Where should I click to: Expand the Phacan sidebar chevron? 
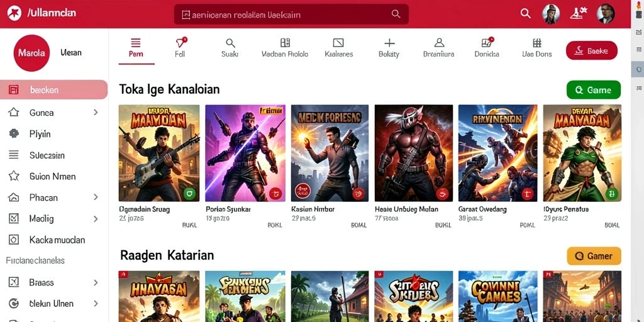(x=96, y=197)
